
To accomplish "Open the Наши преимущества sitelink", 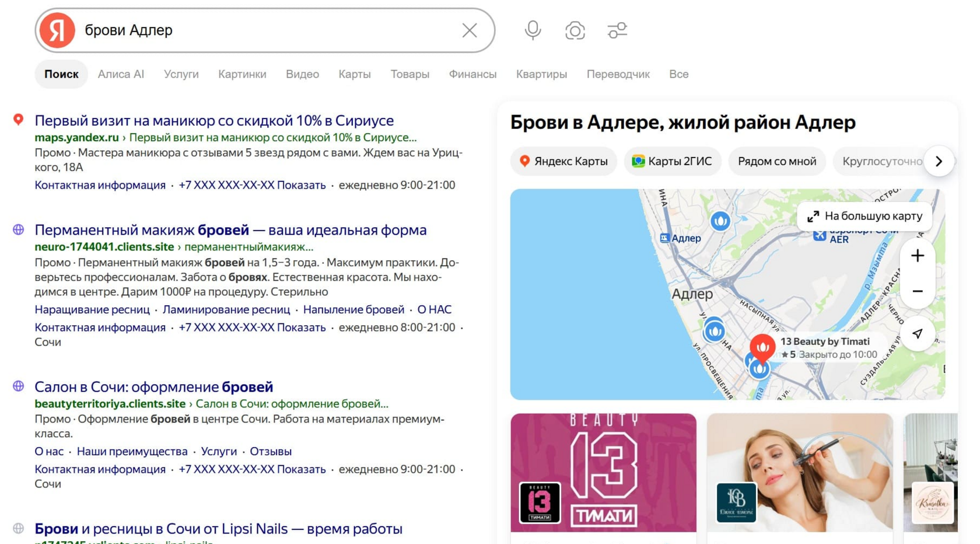I will 132,451.
